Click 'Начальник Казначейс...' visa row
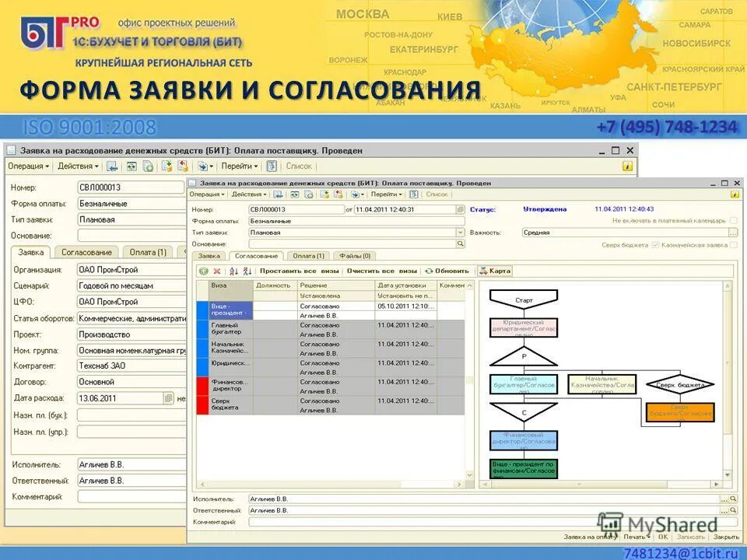Screen dimensions: 747x560 click(330, 348)
